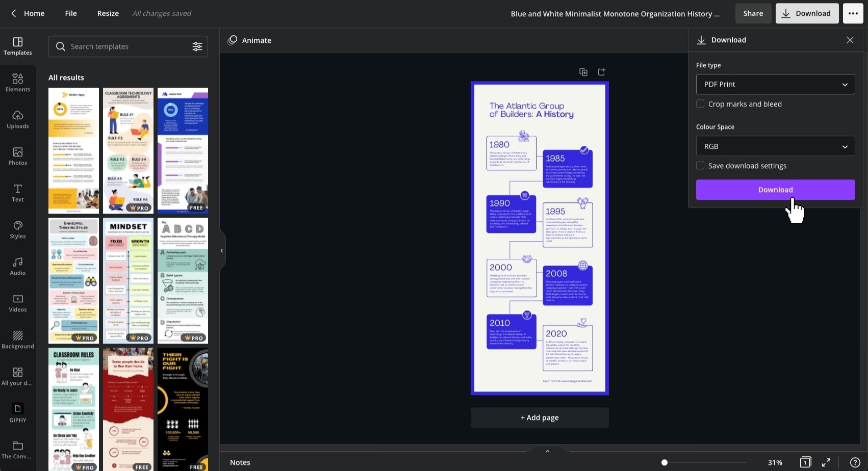
Task: Open the File menu
Action: tap(70, 13)
